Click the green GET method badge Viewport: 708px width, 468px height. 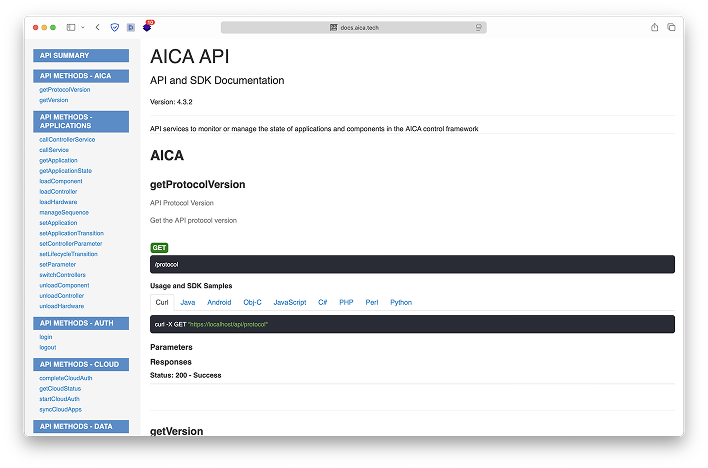click(x=159, y=248)
